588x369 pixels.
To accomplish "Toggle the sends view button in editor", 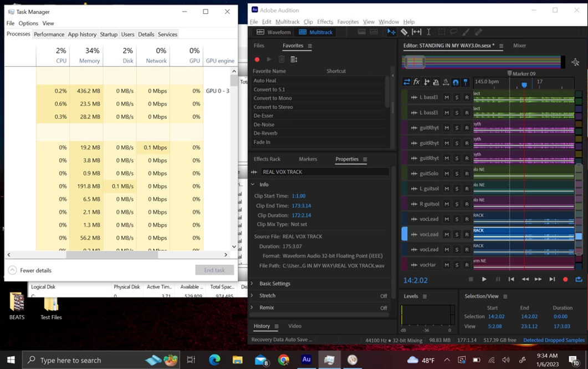I will tap(426, 82).
